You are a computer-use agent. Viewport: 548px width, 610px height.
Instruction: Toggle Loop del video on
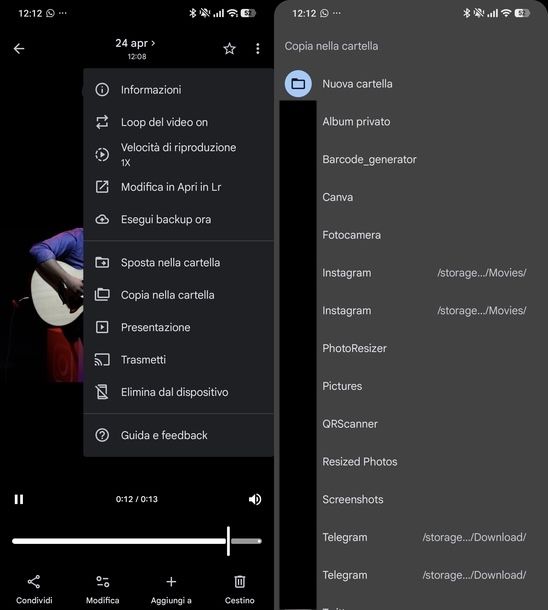click(x=179, y=122)
